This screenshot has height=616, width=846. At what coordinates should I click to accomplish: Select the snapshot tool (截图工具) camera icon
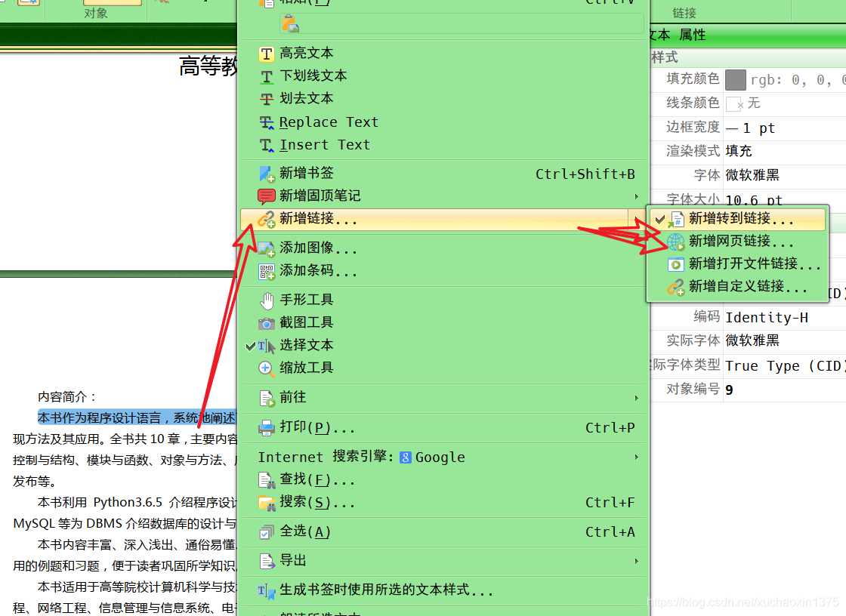point(267,323)
